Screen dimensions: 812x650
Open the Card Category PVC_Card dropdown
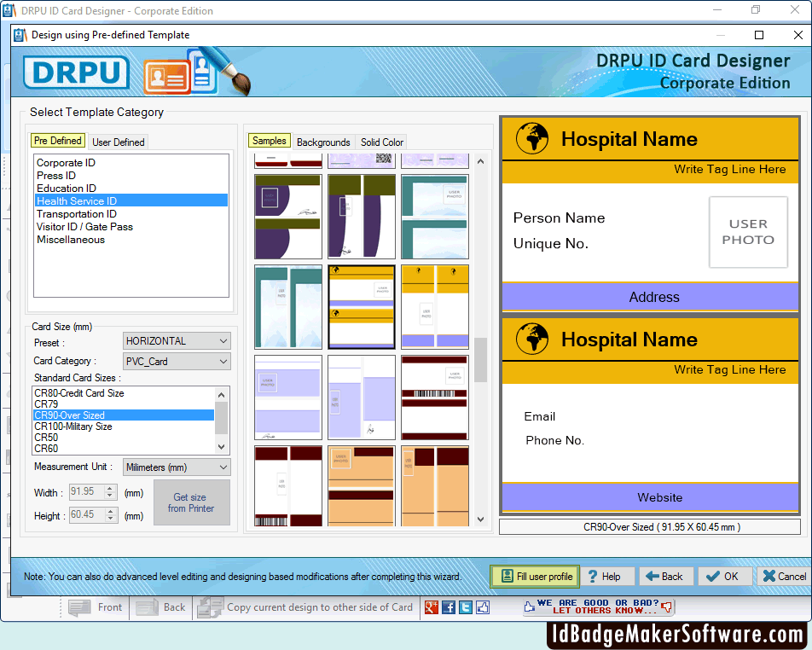click(x=177, y=362)
